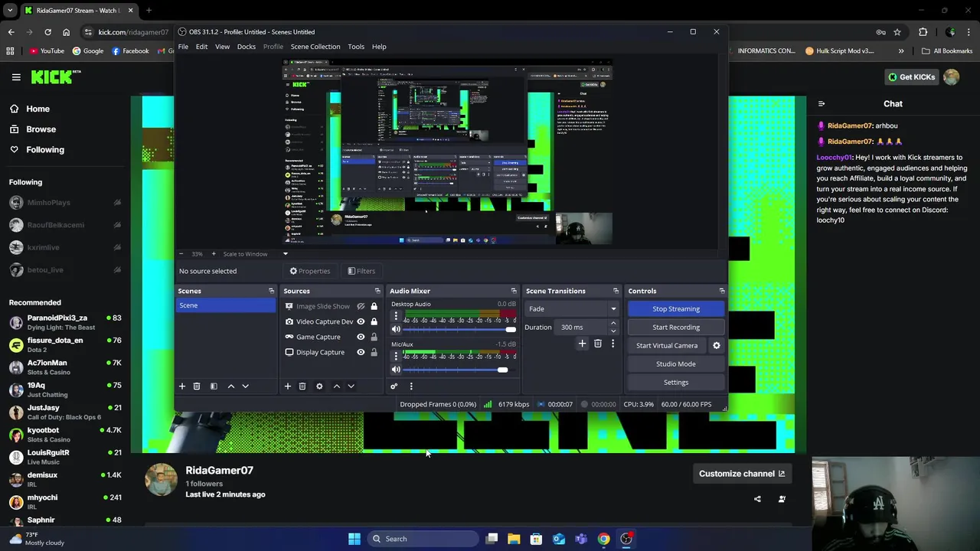Pop out the Controls dock
Viewport: 980px width, 551px height.
pos(722,291)
